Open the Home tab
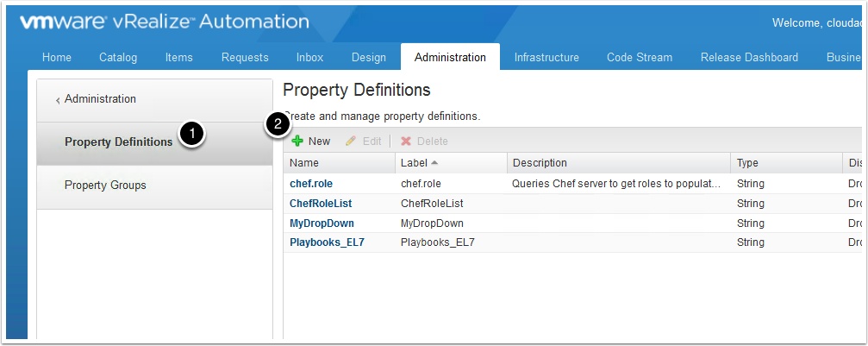The height and width of the screenshot is (346, 868). coord(57,57)
